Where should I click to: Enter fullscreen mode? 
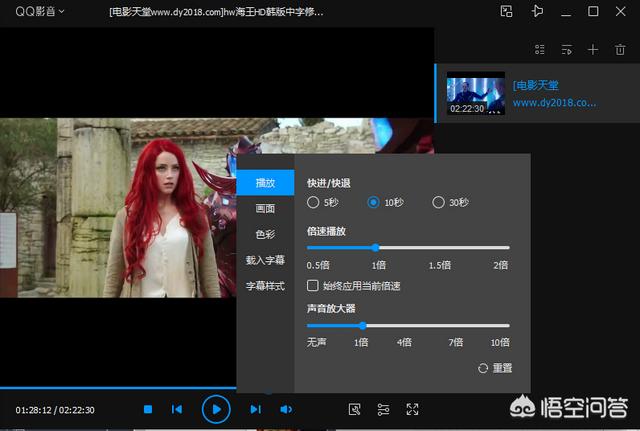[x=412, y=409]
